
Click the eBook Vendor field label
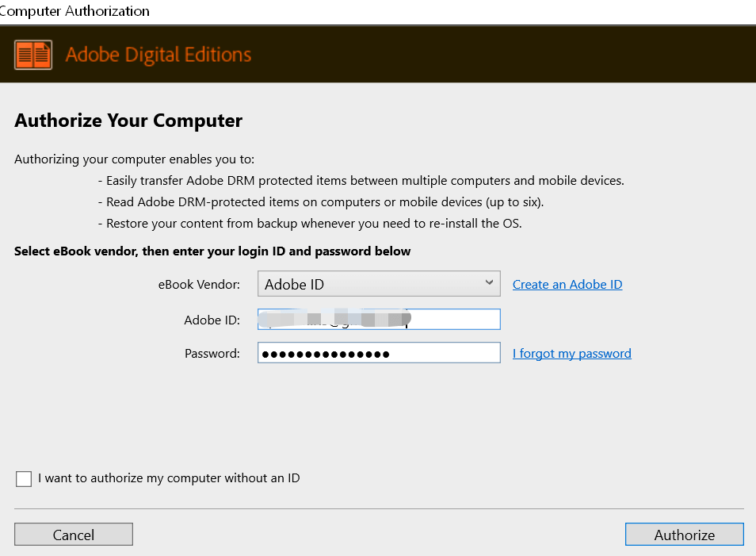point(199,284)
